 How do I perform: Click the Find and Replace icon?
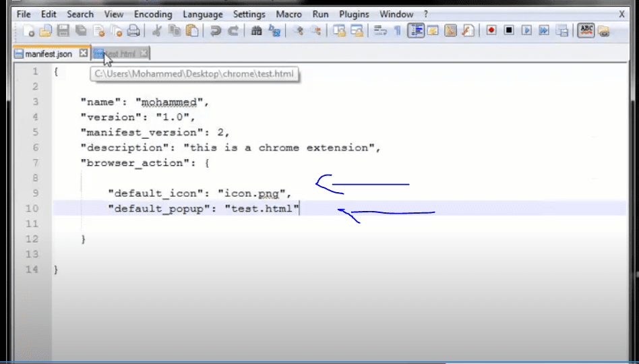click(x=274, y=30)
